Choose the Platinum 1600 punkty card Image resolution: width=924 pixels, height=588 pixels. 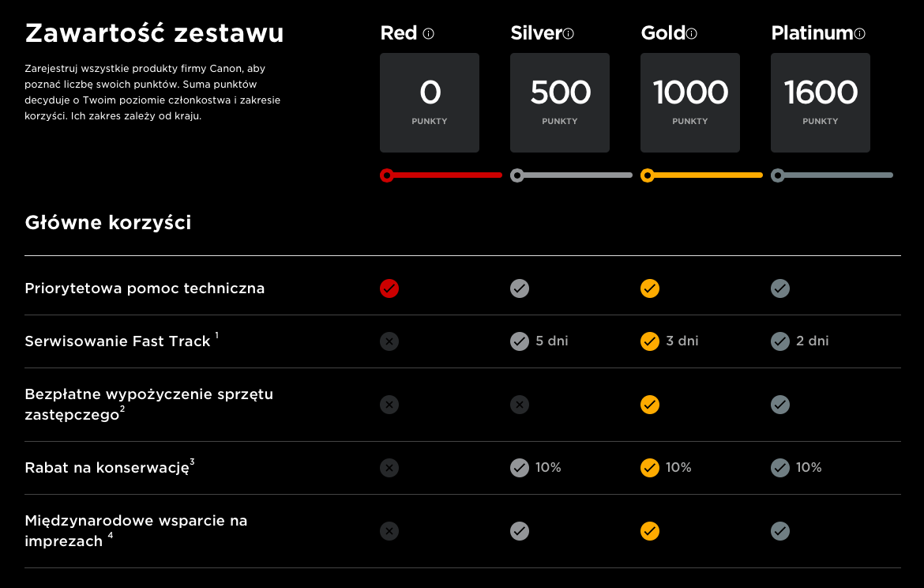click(821, 103)
